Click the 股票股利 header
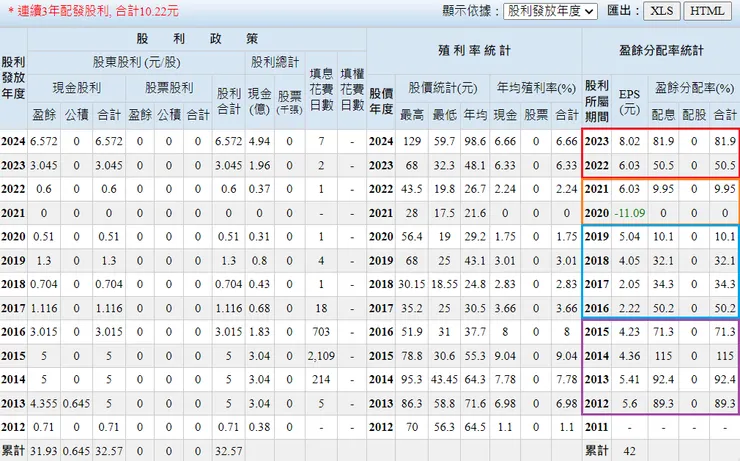740x461 pixels. (x=169, y=88)
